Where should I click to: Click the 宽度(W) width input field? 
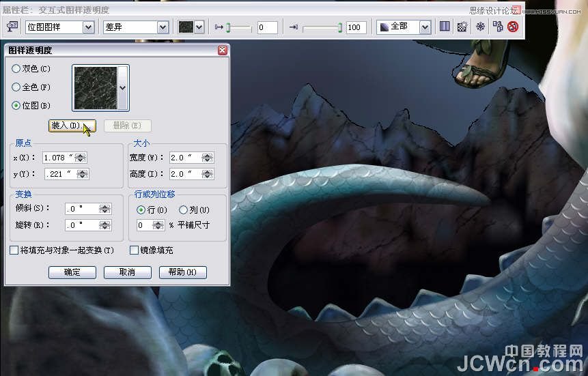click(184, 158)
